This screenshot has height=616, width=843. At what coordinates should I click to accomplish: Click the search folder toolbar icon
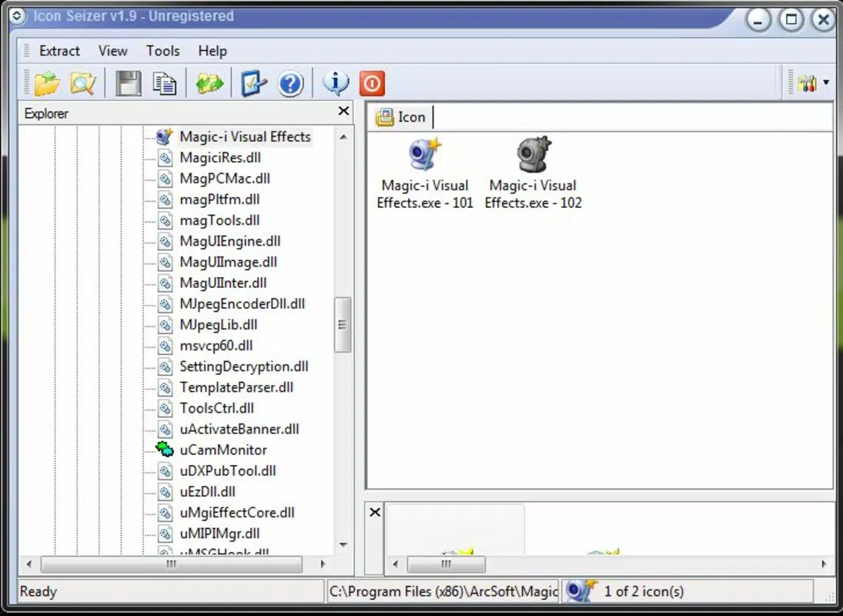click(x=83, y=83)
